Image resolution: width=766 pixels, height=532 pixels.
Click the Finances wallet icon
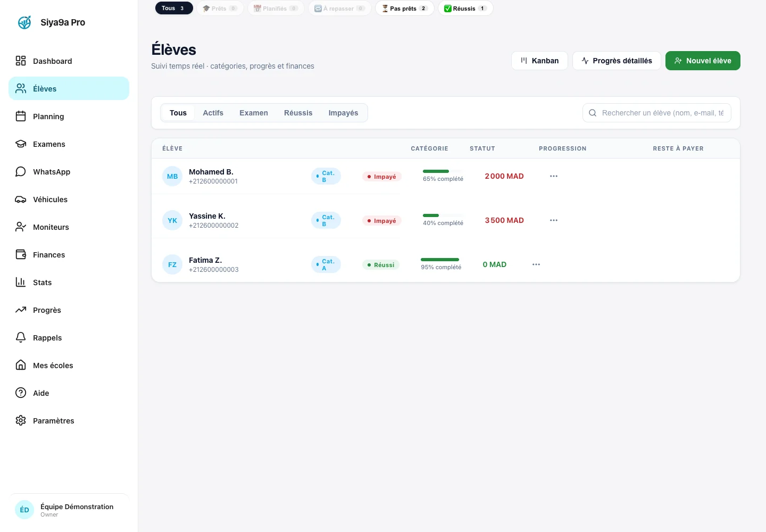pos(21,254)
